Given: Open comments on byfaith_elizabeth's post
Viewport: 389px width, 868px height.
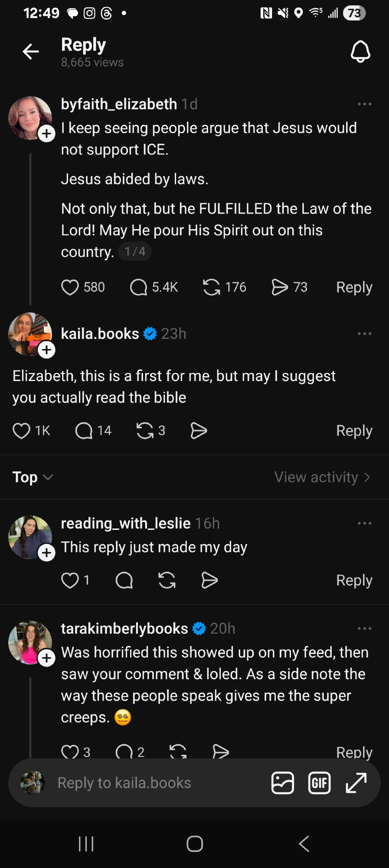Looking at the screenshot, I should point(139,287).
